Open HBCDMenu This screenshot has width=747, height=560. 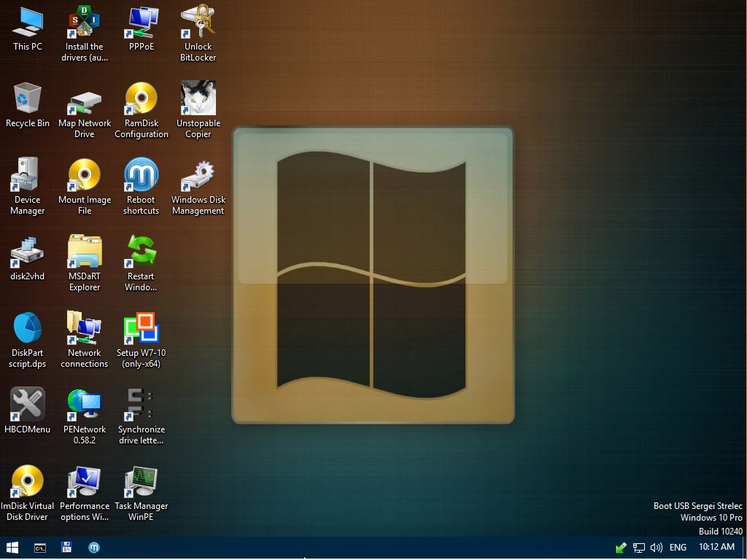(27, 405)
